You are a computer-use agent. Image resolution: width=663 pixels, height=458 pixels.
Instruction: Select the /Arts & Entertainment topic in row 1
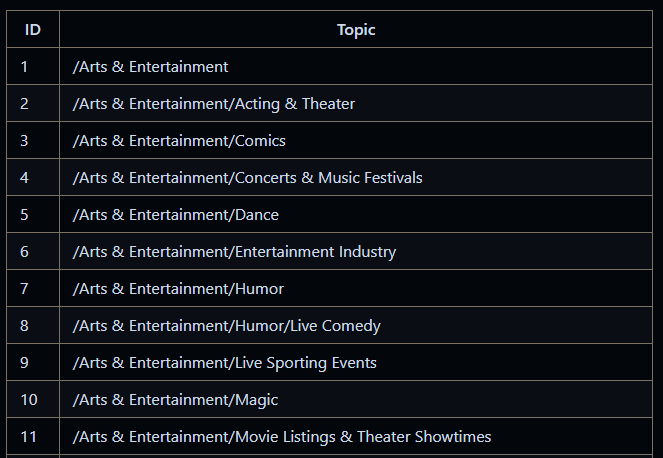(151, 67)
